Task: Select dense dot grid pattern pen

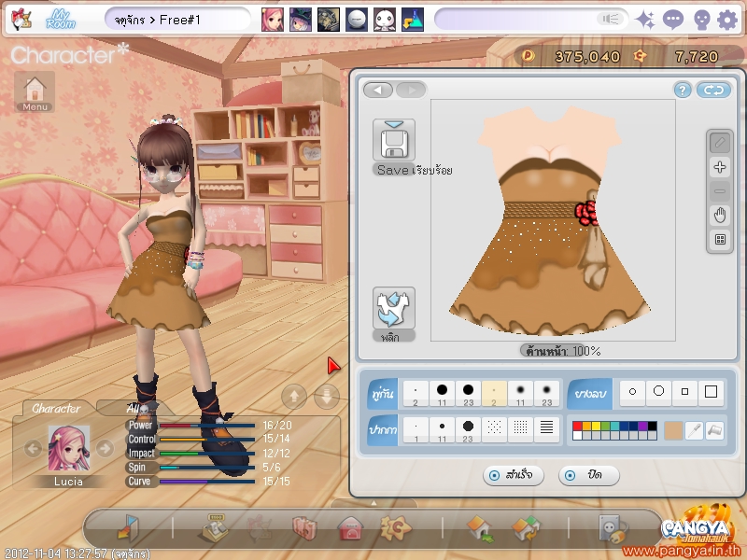Action: 520,430
